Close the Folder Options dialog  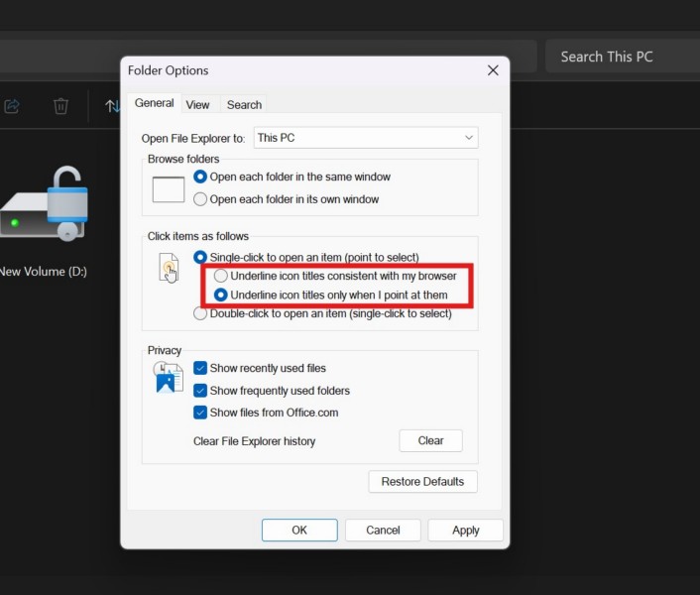coord(493,70)
